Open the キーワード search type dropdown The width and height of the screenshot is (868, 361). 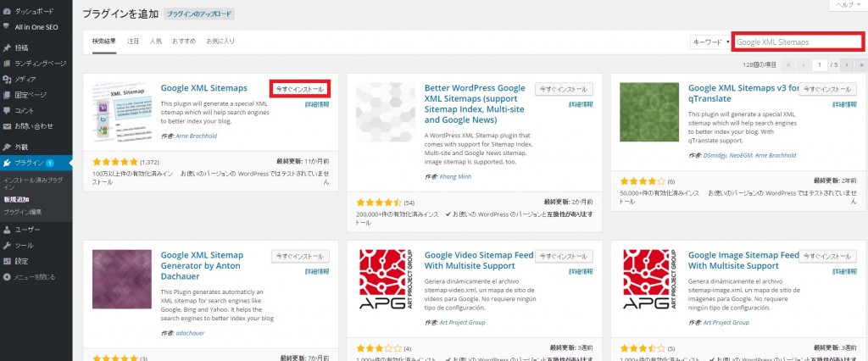[710, 42]
